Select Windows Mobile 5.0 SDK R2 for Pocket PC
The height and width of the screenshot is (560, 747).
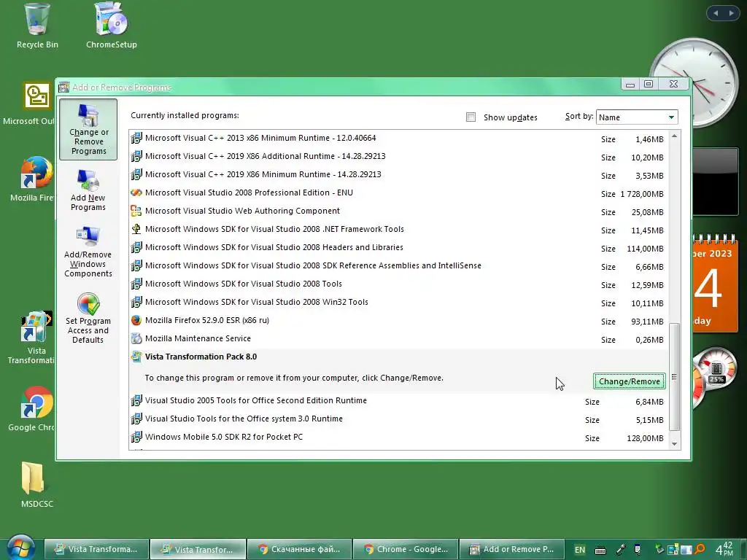click(x=399, y=437)
